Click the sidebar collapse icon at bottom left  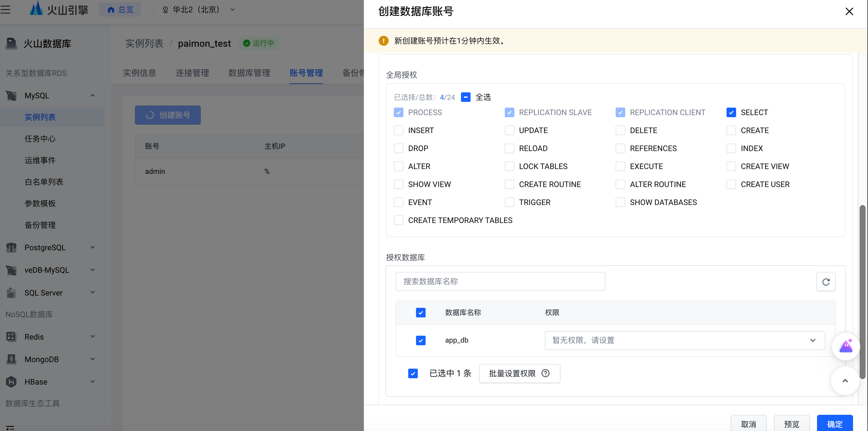[x=10, y=428]
